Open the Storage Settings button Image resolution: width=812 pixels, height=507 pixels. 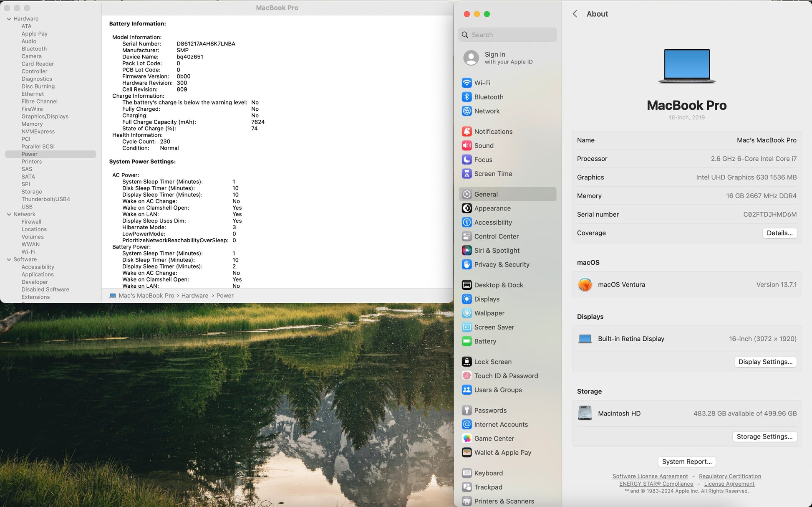pyautogui.click(x=764, y=436)
